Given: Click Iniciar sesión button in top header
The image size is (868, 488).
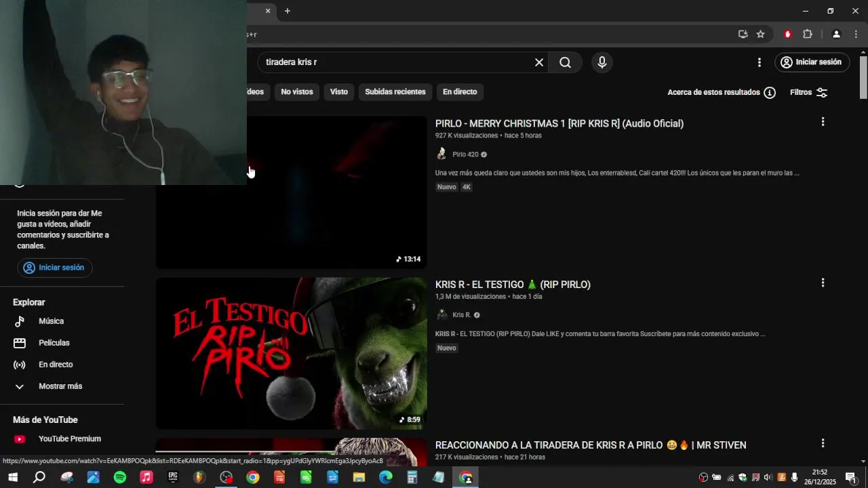Looking at the screenshot, I should tap(812, 62).
